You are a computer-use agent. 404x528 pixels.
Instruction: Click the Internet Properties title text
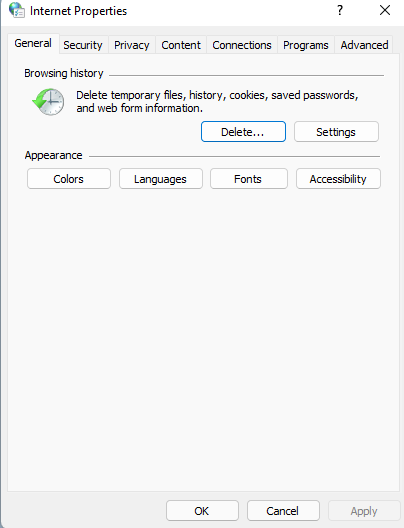(x=78, y=11)
